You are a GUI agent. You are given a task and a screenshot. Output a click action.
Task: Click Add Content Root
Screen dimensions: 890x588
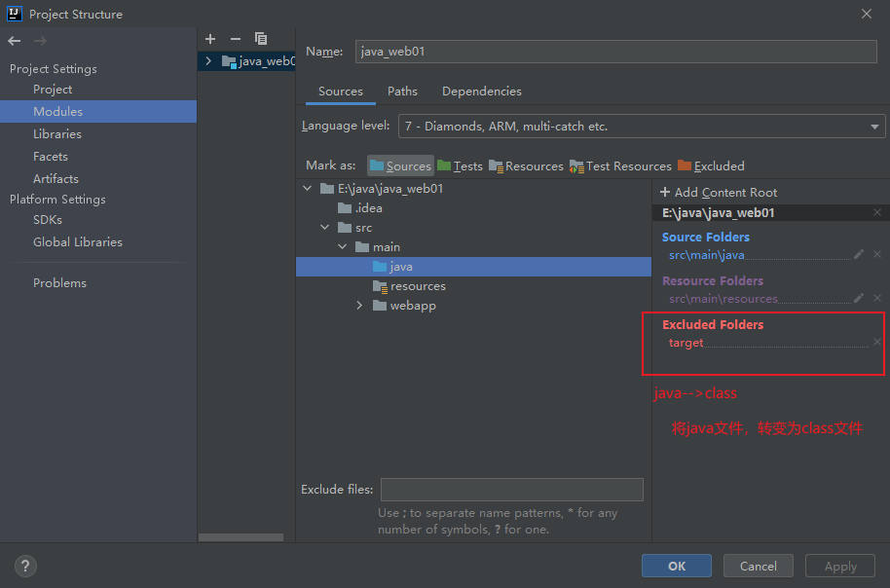click(x=719, y=193)
